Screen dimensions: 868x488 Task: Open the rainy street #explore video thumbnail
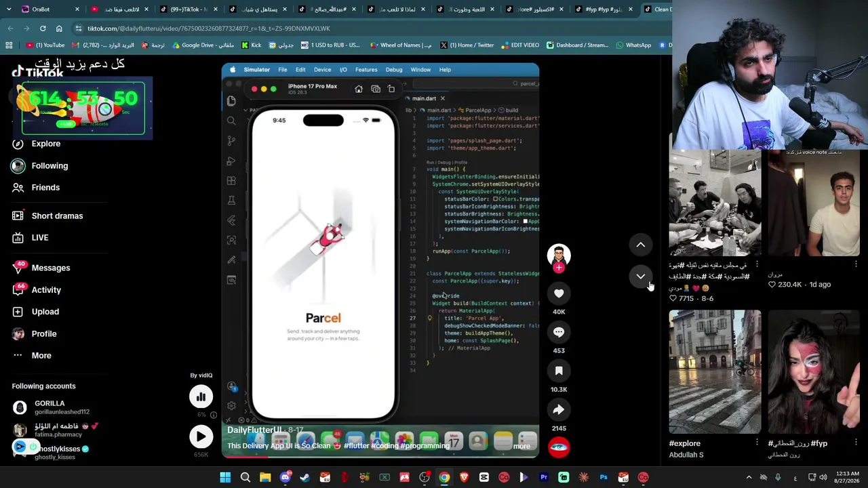[715, 371]
